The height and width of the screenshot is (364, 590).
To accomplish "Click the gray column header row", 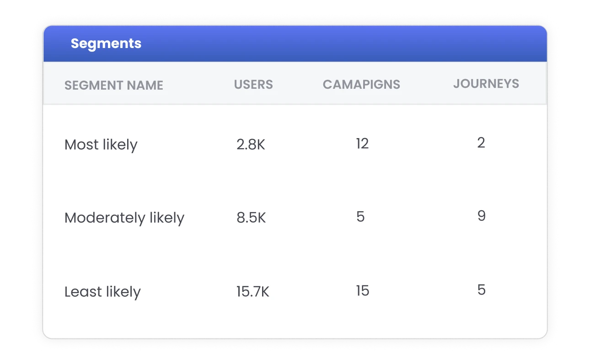I will [x=295, y=83].
